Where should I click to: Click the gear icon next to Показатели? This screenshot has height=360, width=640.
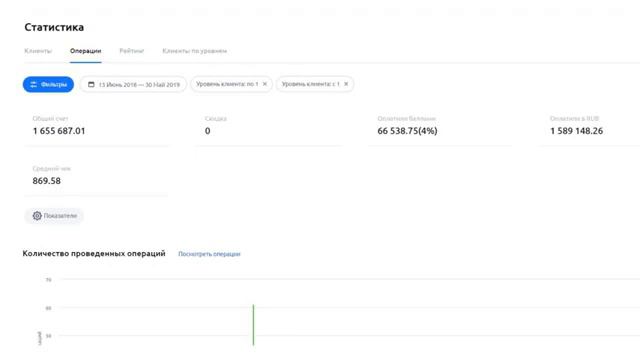(37, 216)
